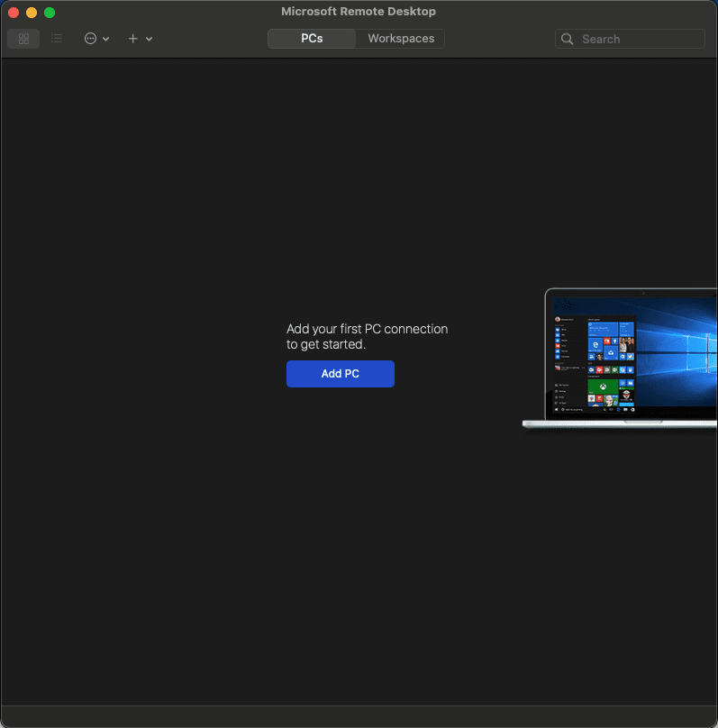The width and height of the screenshot is (718, 728).
Task: Click the blue Add PC button
Action: (341, 374)
